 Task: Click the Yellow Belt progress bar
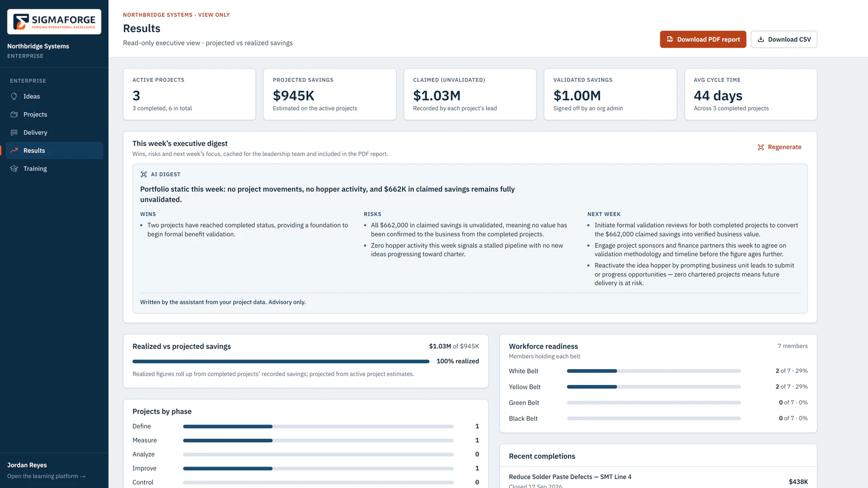[x=654, y=387]
